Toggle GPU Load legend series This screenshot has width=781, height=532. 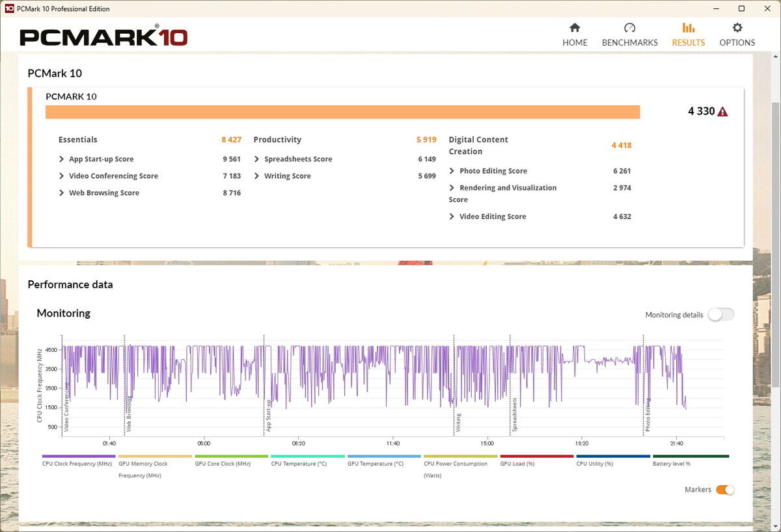coord(537,461)
